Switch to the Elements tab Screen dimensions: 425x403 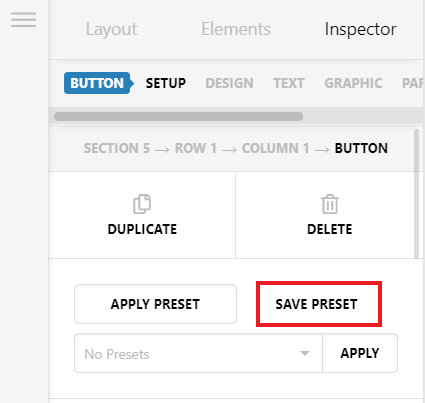[236, 29]
